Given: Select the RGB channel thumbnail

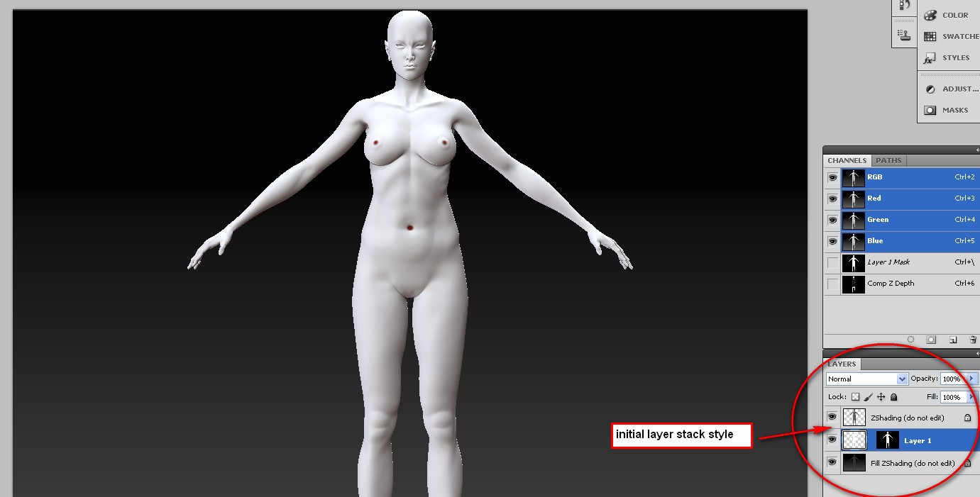Looking at the screenshot, I should (854, 178).
